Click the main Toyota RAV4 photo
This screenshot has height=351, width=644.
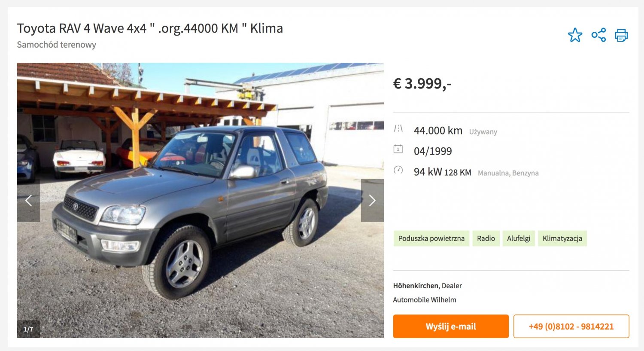(x=200, y=201)
